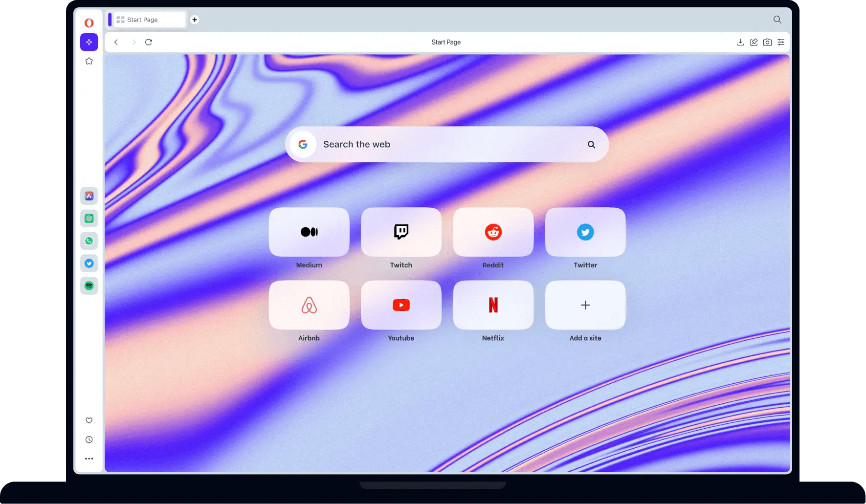Open WhatsApp in the sidebar
This screenshot has height=504, width=866.
[x=89, y=241]
